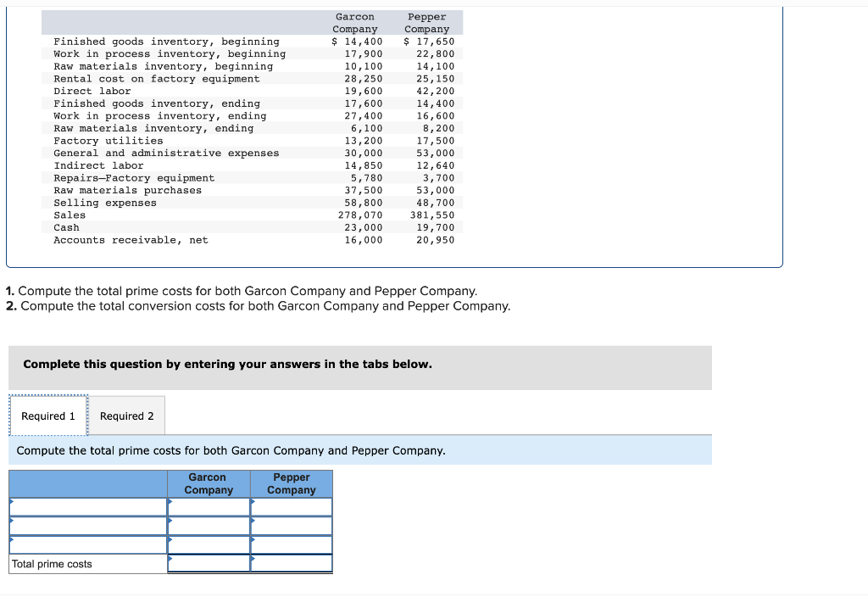Click triangle in Garcon Total prime costs cell
868x597 pixels.
(170, 557)
